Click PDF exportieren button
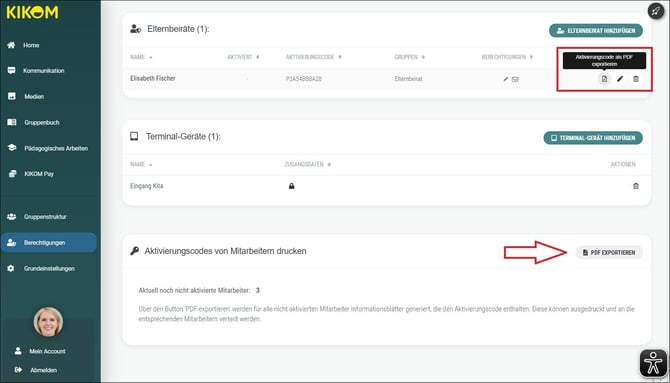Viewport: 670px width, 383px height. 609,253
